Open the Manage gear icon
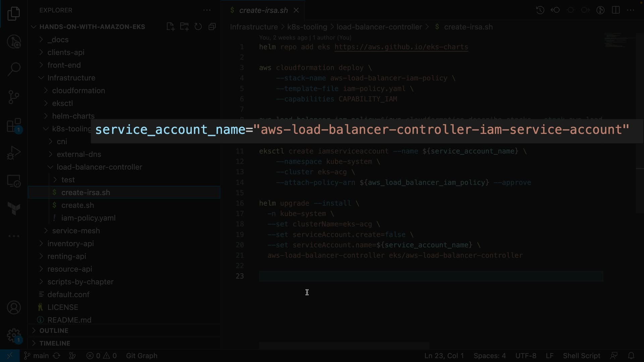 (x=14, y=335)
